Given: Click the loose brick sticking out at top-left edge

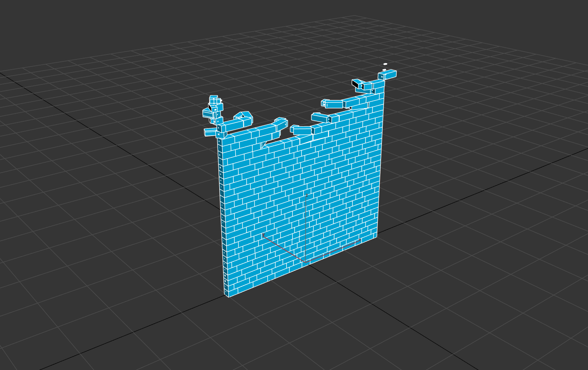Looking at the screenshot, I should coord(210,132).
